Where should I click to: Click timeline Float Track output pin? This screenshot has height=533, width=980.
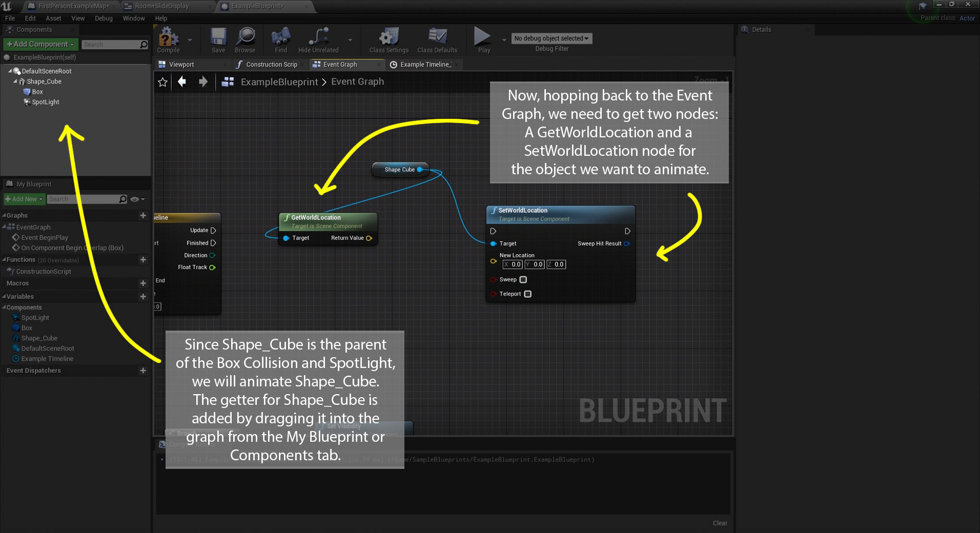[212, 268]
